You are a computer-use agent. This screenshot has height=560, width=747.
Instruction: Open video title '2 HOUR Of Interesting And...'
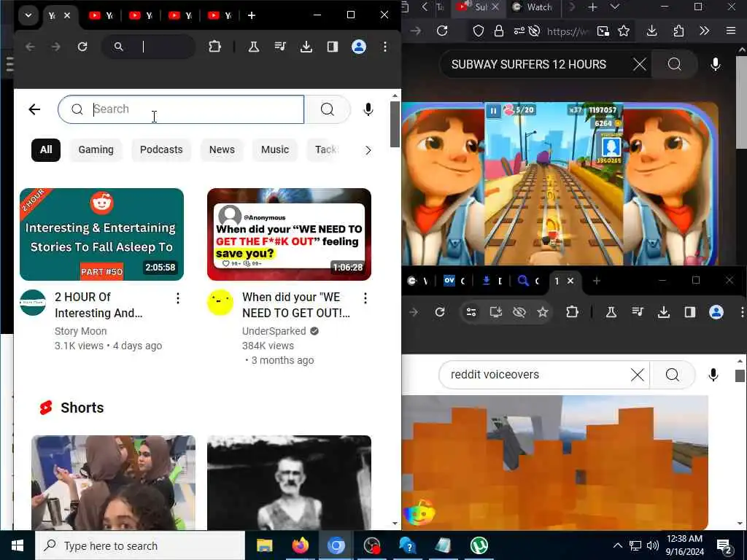point(98,305)
